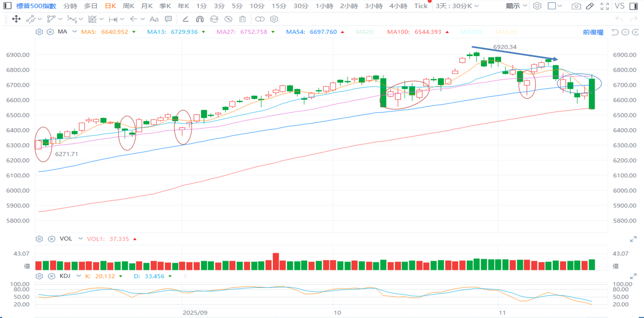Enter fullscreen mode for the chart
The image size is (644, 318).
pos(605,6)
